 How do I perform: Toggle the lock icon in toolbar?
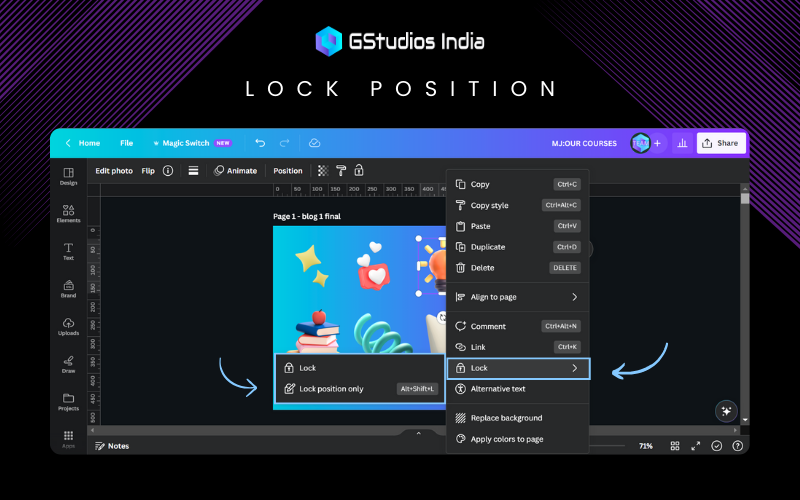[359, 170]
